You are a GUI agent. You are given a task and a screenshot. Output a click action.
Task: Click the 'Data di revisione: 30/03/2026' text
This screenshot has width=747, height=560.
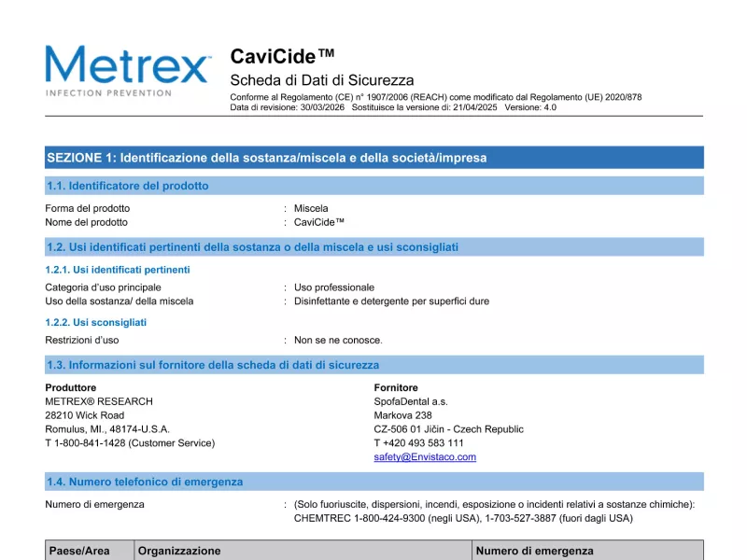288,107
